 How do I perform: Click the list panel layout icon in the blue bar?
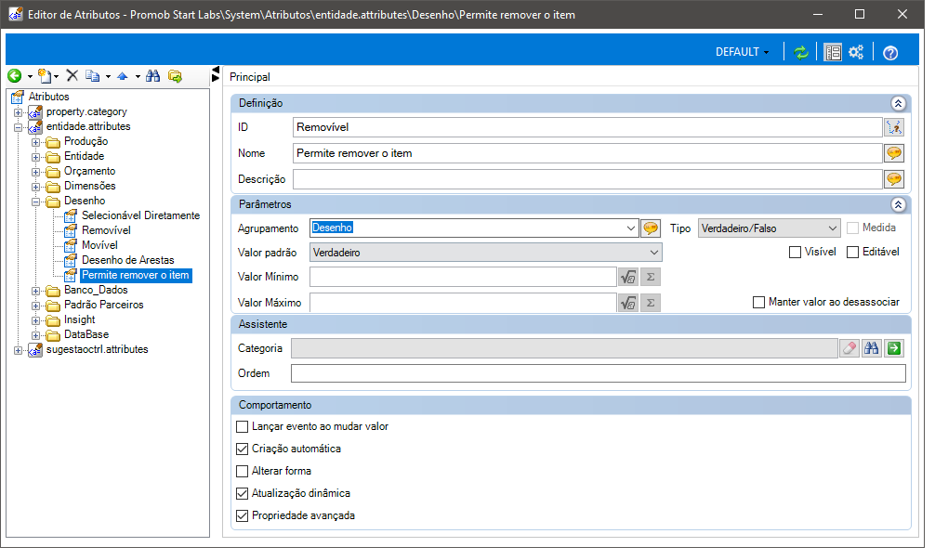(x=833, y=52)
